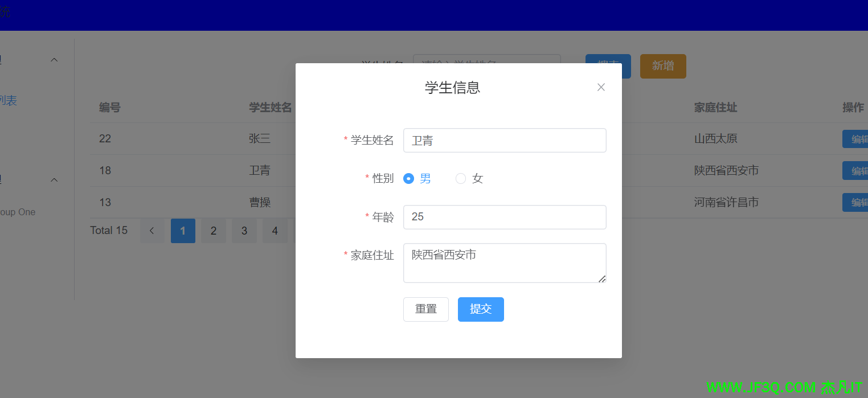The width and height of the screenshot is (868, 398).
Task: Click the 年龄 input field
Action: click(504, 217)
